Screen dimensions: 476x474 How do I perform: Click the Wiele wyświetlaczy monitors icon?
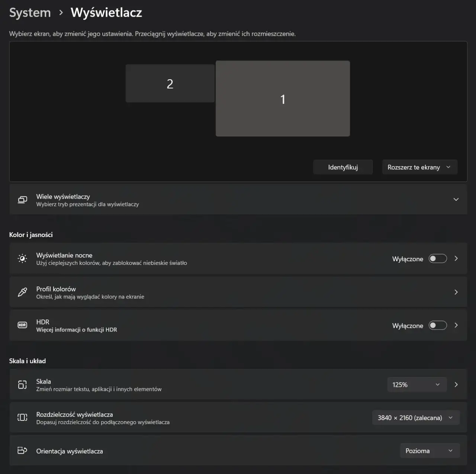point(22,199)
